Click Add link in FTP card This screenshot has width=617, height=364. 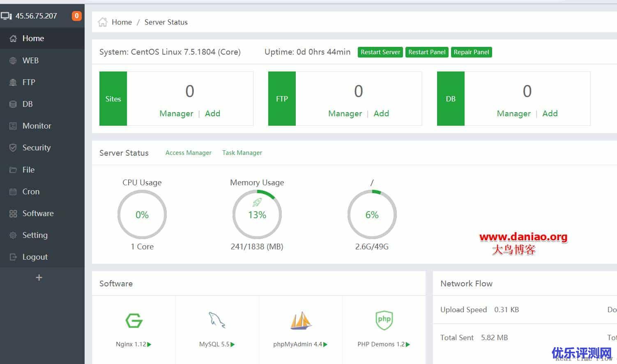click(x=381, y=113)
